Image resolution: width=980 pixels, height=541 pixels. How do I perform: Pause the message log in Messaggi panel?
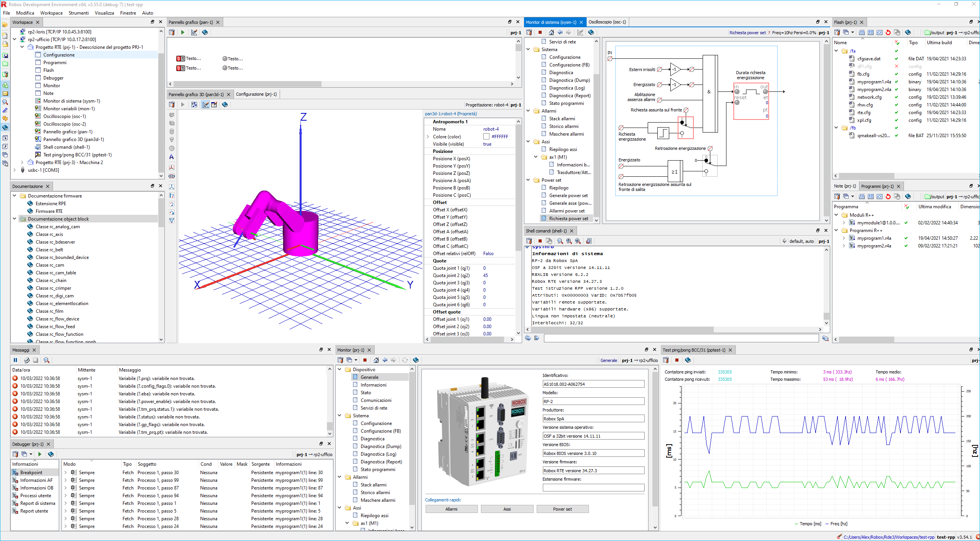[15, 360]
